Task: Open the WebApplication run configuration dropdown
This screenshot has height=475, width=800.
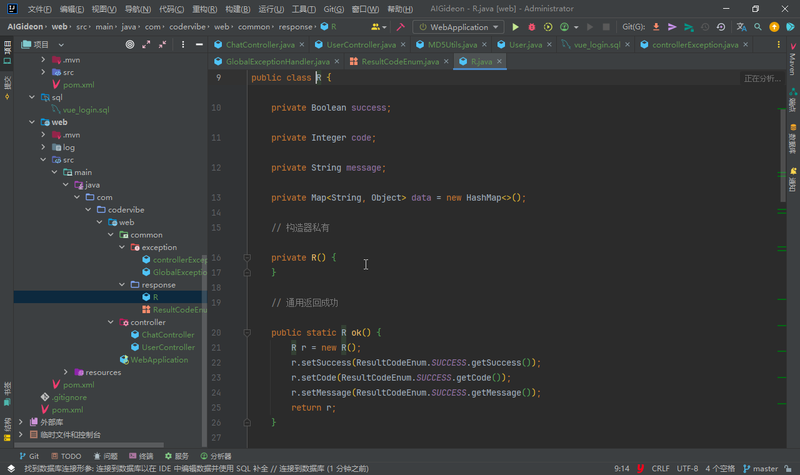Action: click(x=458, y=27)
